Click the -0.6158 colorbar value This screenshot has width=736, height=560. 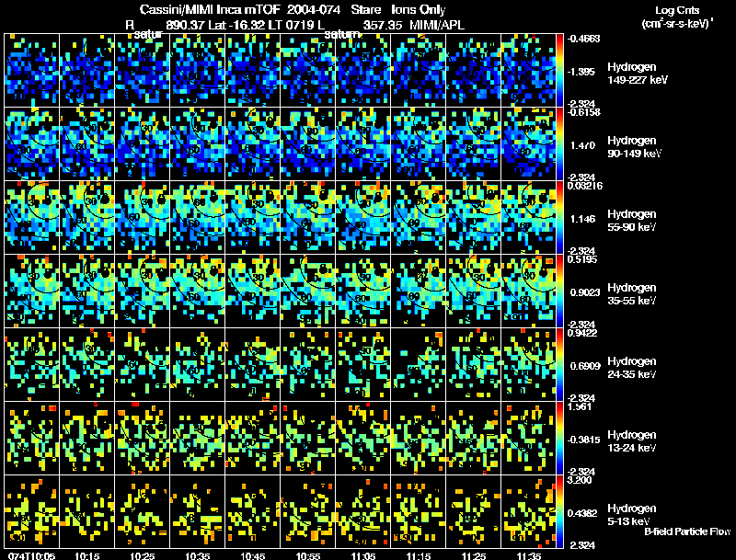coord(584,112)
